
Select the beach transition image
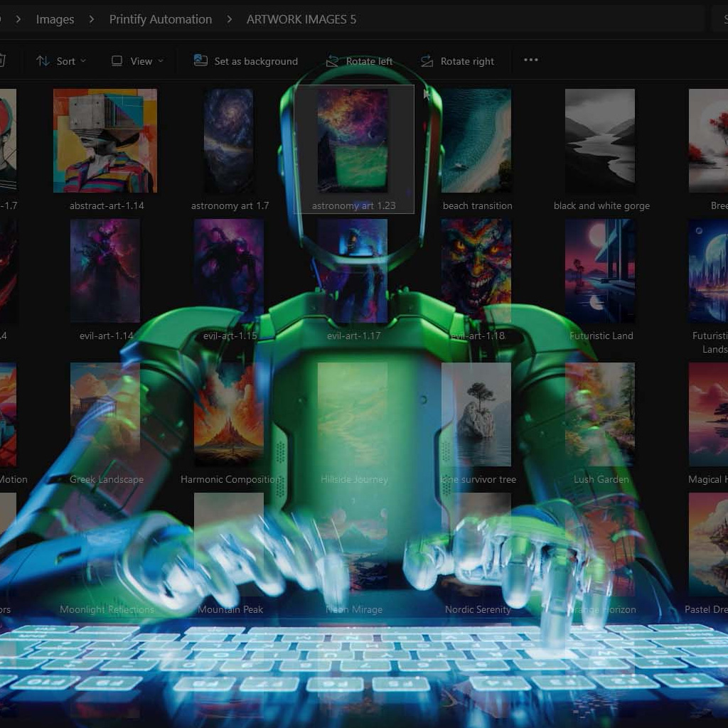tap(476, 141)
